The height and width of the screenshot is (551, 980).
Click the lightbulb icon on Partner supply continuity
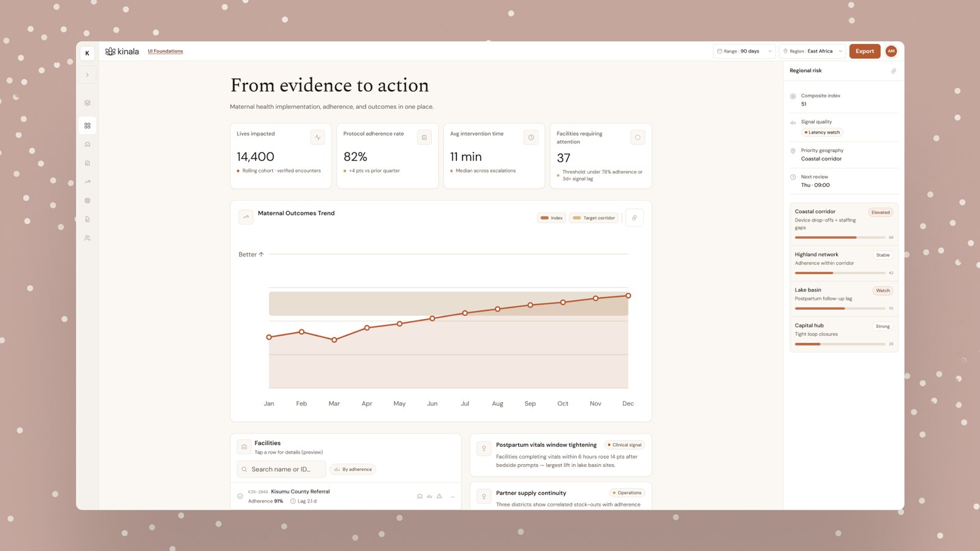[x=484, y=497]
